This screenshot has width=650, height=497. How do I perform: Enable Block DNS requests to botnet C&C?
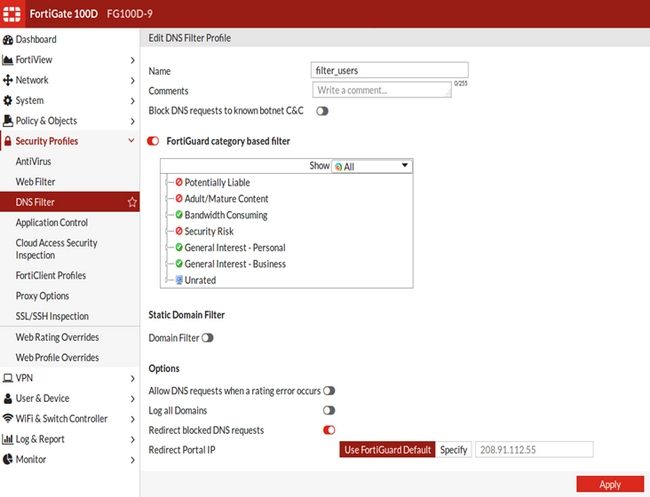pyautogui.click(x=322, y=111)
